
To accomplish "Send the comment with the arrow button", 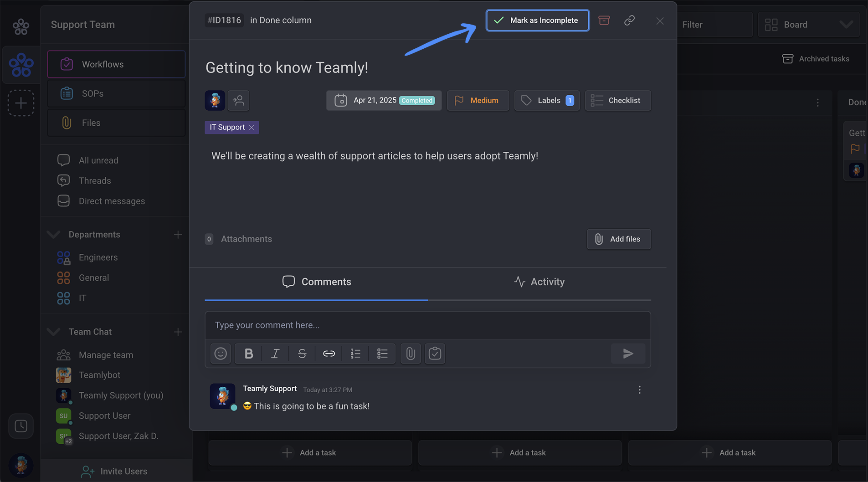I will [x=628, y=354].
